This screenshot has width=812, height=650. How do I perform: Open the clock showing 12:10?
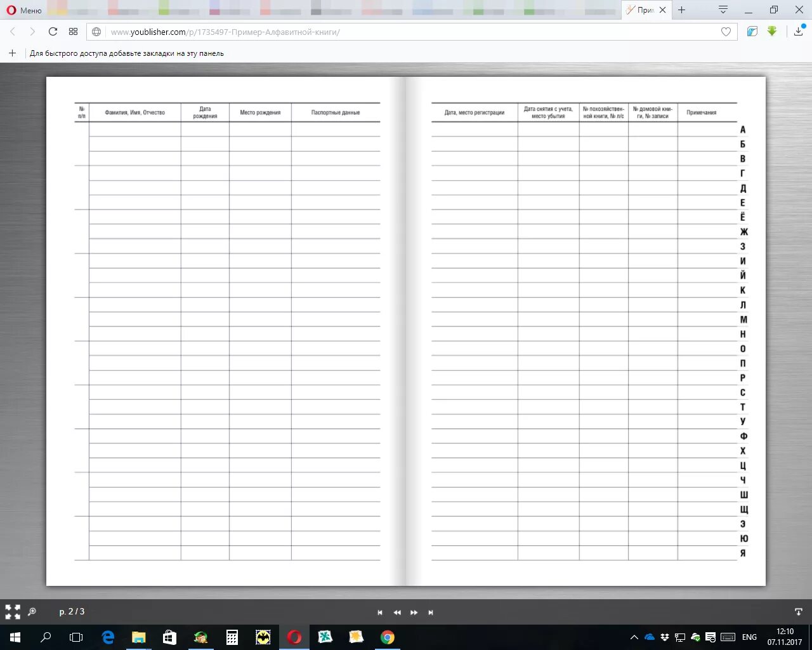click(x=785, y=637)
